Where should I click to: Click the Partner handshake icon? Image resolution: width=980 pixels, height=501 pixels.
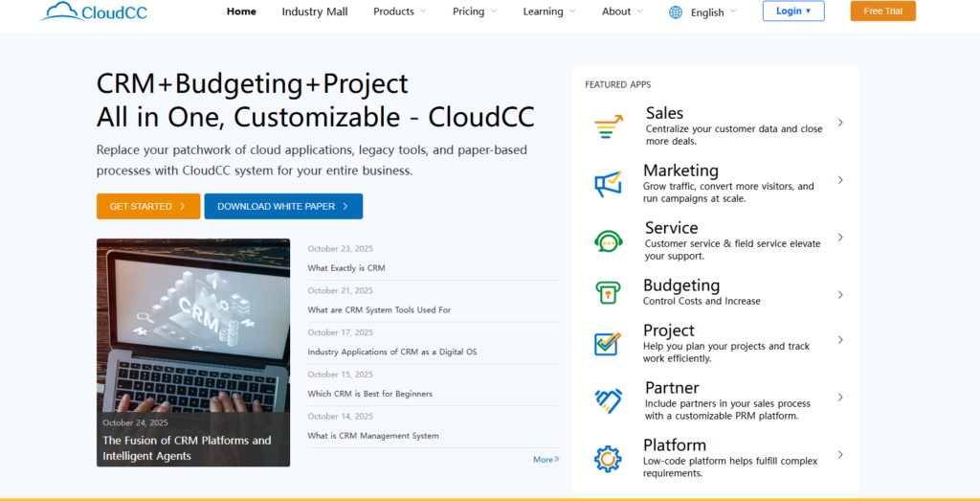pyautogui.click(x=608, y=400)
